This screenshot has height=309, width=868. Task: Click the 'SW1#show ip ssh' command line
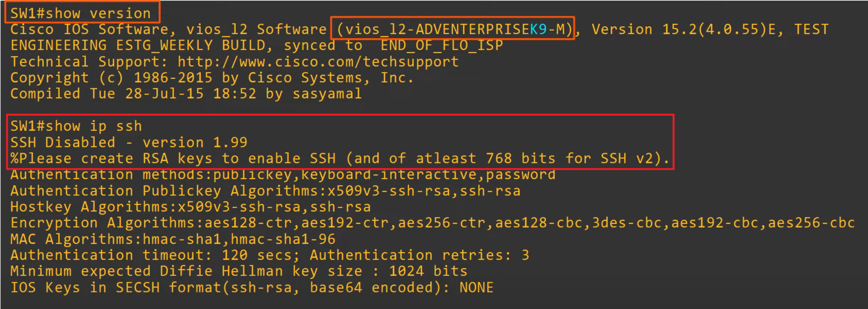click(x=76, y=126)
